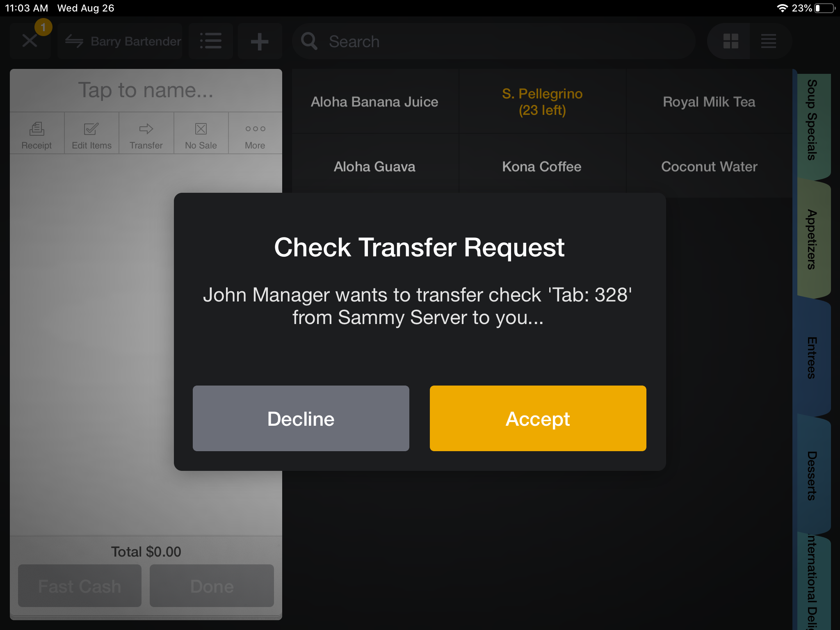Dismiss the open check via the X badge

point(30,40)
